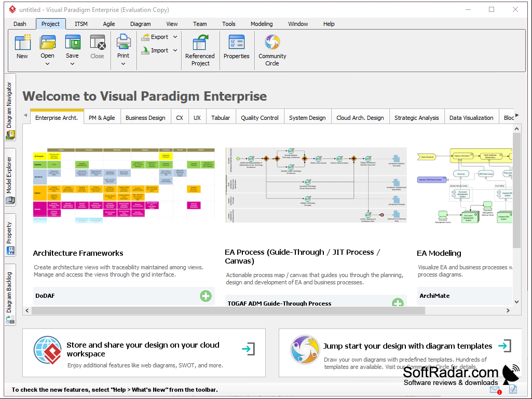Expand the Import dropdown arrow
The image size is (532, 399).
175,50
